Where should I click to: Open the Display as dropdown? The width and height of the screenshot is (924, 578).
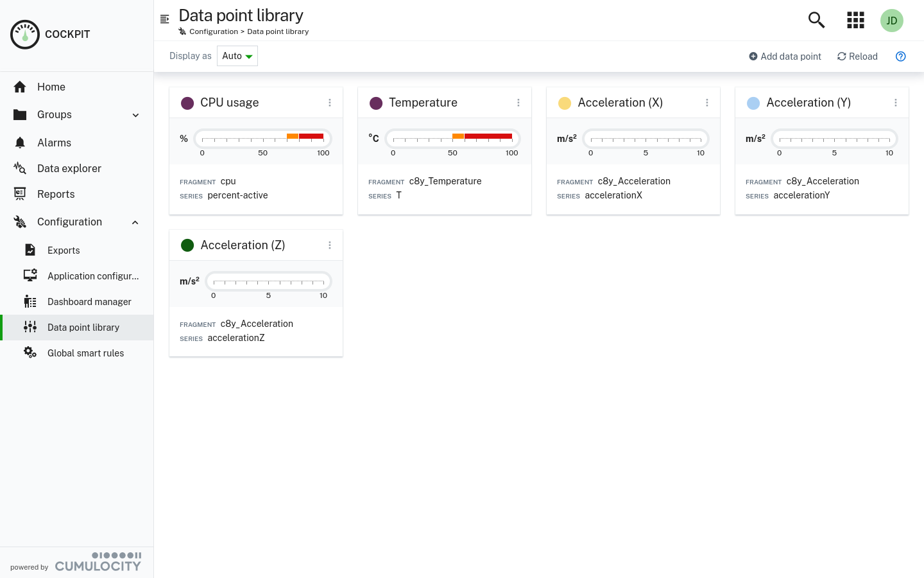pos(237,56)
